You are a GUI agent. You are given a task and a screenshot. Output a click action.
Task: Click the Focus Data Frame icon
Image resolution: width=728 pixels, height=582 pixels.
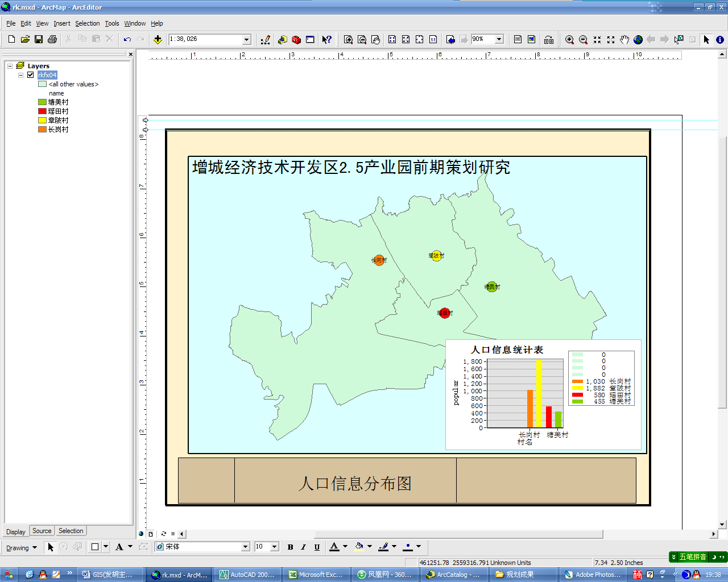pyautogui.click(x=531, y=39)
